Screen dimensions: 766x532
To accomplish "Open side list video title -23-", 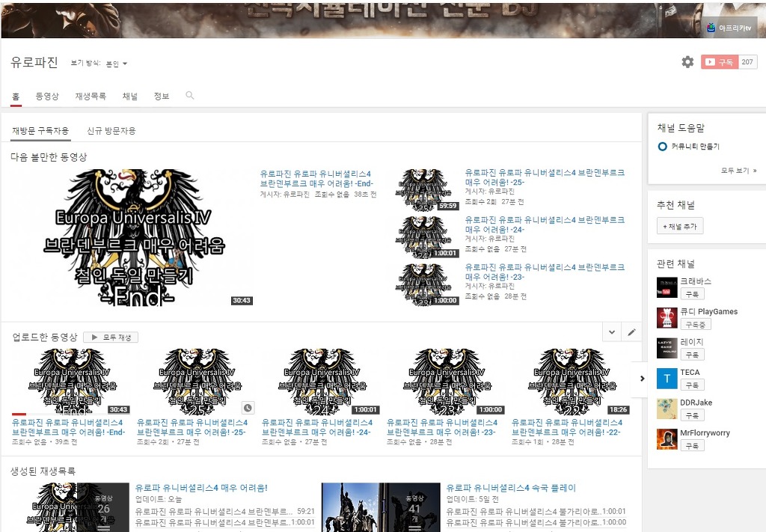I will click(x=545, y=272).
